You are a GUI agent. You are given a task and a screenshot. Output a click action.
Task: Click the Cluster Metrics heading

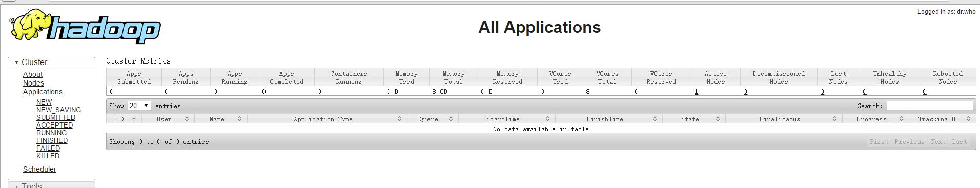pyautogui.click(x=138, y=61)
